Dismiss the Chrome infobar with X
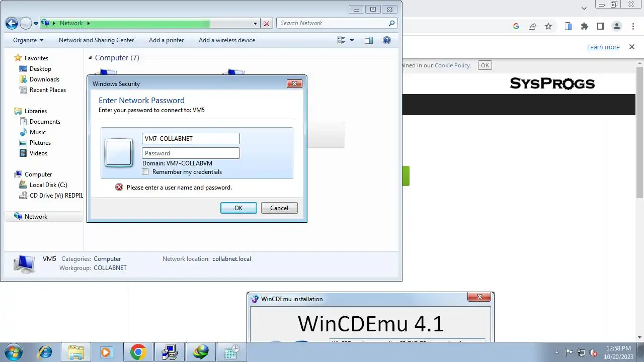This screenshot has height=362, width=644. point(632,47)
